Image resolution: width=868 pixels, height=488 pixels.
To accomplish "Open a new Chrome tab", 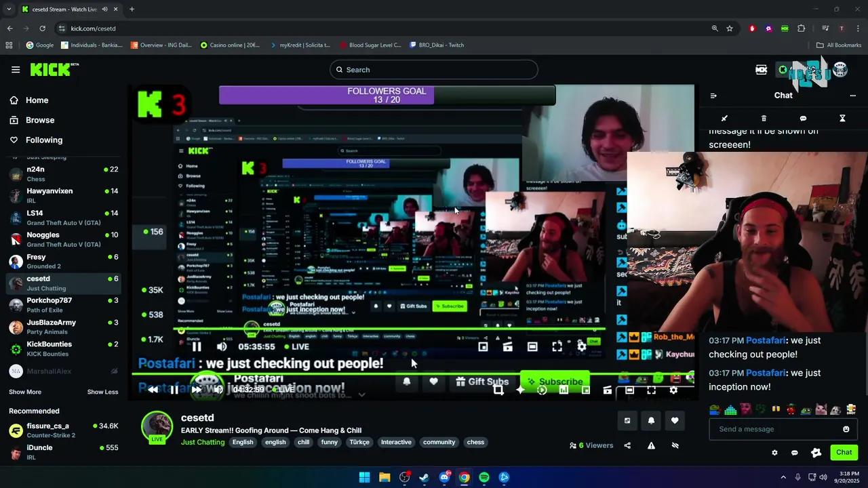I will pyautogui.click(x=132, y=9).
